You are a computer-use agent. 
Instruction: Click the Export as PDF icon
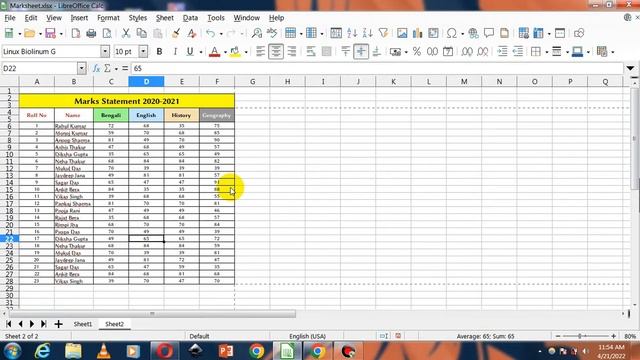click(x=76, y=33)
